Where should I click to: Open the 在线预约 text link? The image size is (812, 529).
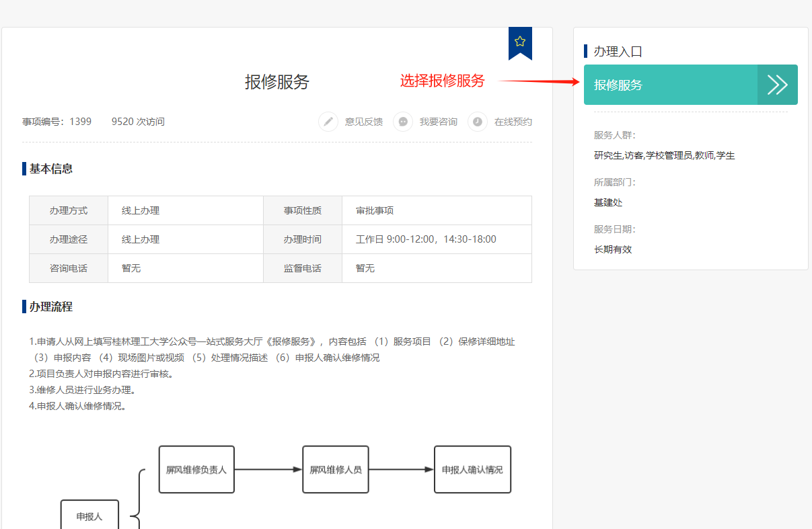coord(513,122)
